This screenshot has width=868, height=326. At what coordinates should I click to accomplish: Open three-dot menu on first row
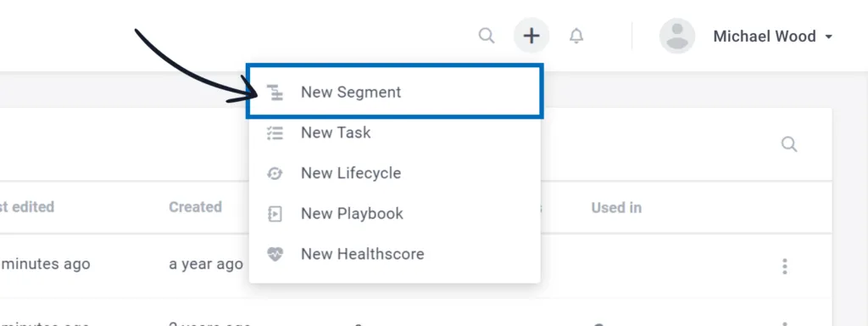[784, 266]
